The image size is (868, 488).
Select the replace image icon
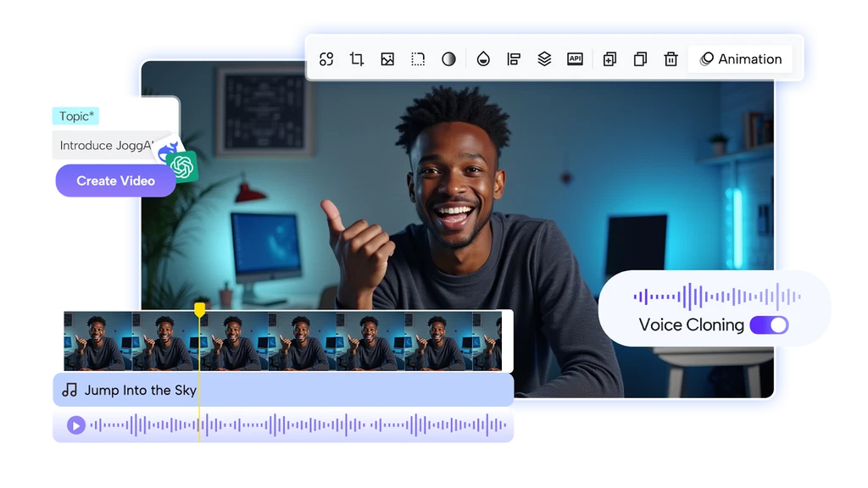(x=387, y=59)
